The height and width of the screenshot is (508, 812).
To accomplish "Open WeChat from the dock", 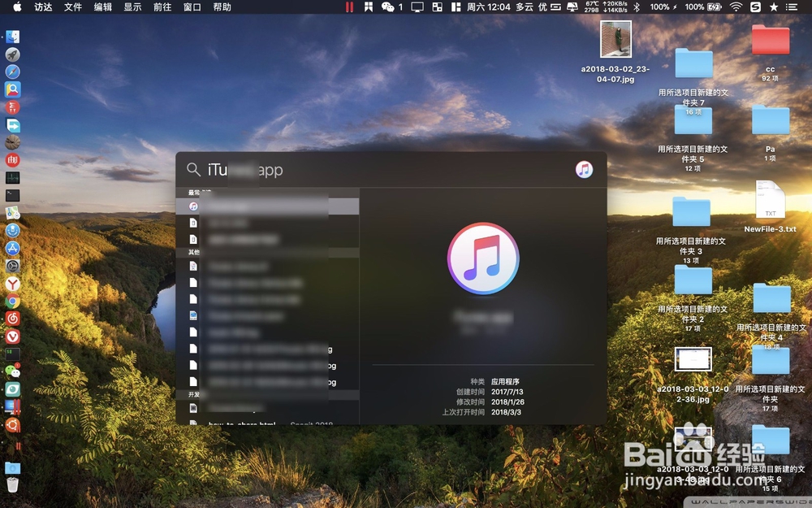I will click(12, 371).
